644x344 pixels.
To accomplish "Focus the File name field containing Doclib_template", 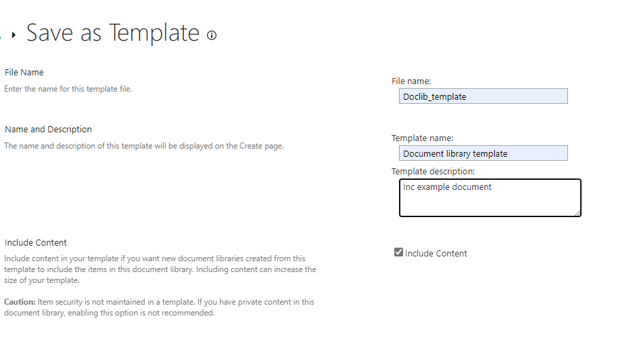I will [x=483, y=96].
